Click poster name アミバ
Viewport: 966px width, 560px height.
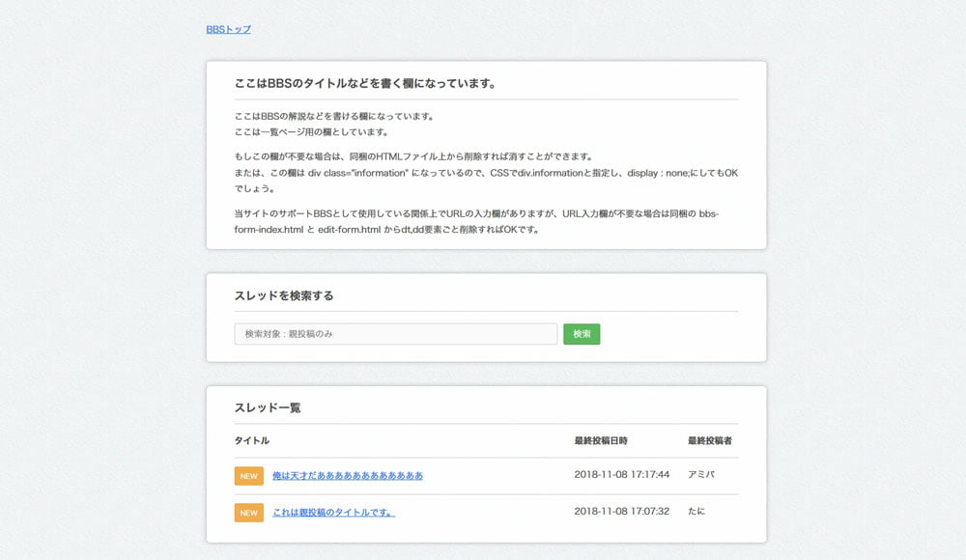[x=701, y=474]
